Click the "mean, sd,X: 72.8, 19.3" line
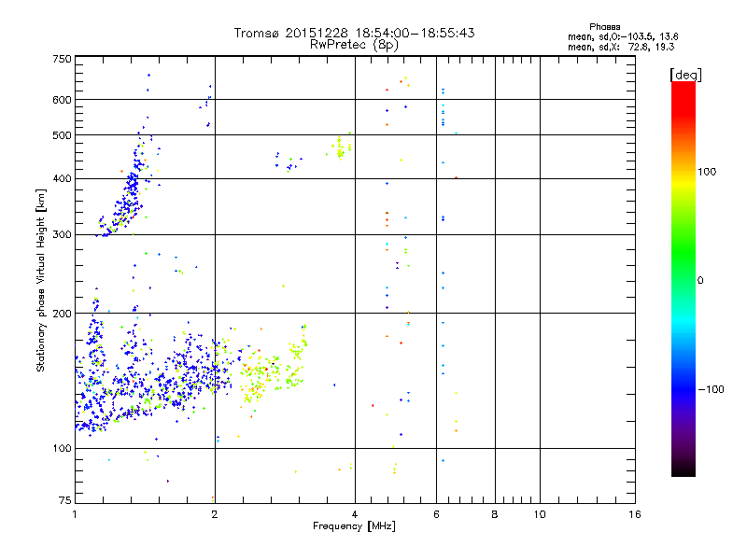The image size is (747, 560). click(x=621, y=47)
